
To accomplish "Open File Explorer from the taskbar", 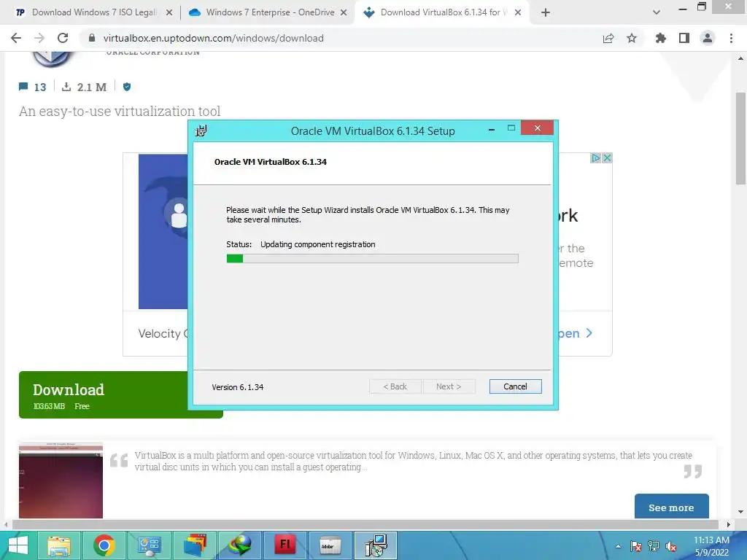I will click(59, 545).
